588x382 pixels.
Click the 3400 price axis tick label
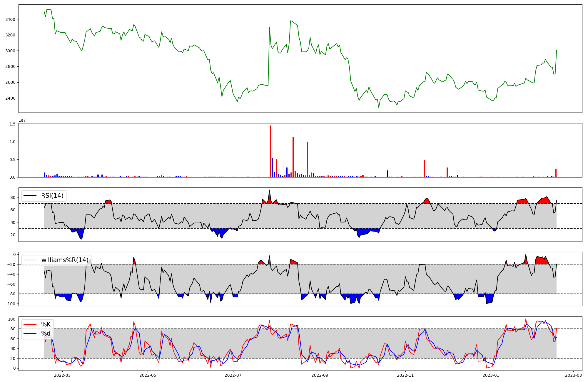pos(10,19)
